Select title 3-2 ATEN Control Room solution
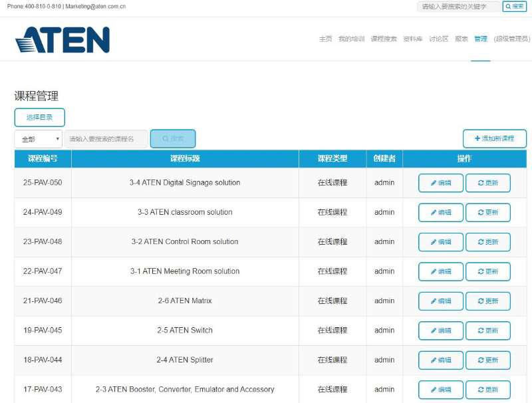 (x=185, y=241)
